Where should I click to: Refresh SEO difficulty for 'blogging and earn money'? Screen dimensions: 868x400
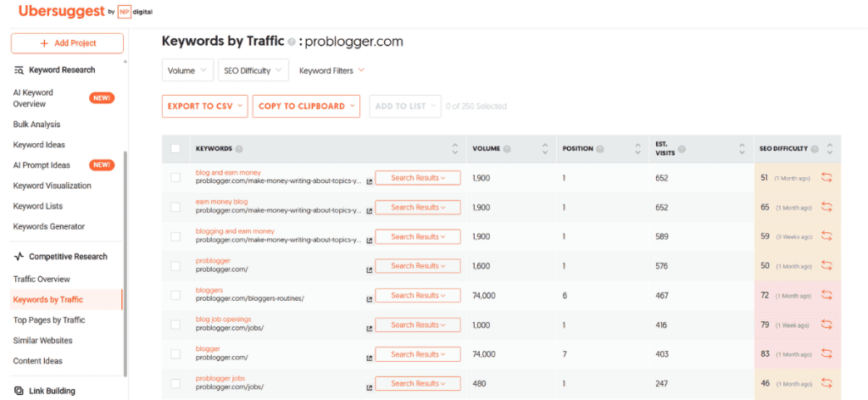click(826, 236)
